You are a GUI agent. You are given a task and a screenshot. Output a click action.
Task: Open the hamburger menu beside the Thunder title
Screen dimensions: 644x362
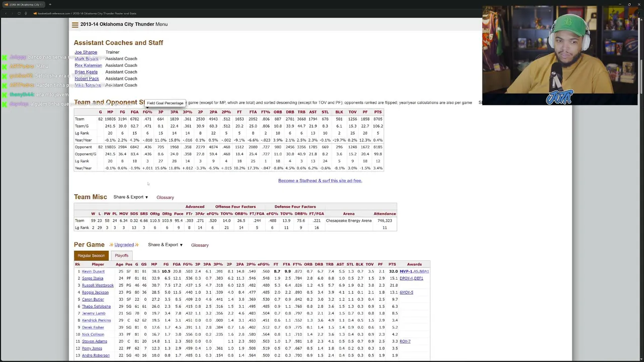[x=75, y=25]
